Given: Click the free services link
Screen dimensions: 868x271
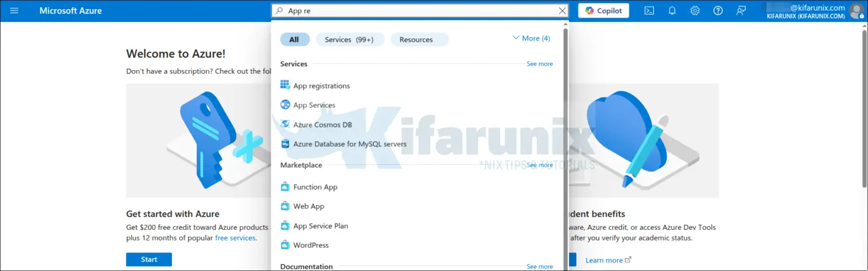Looking at the screenshot, I should (x=235, y=238).
